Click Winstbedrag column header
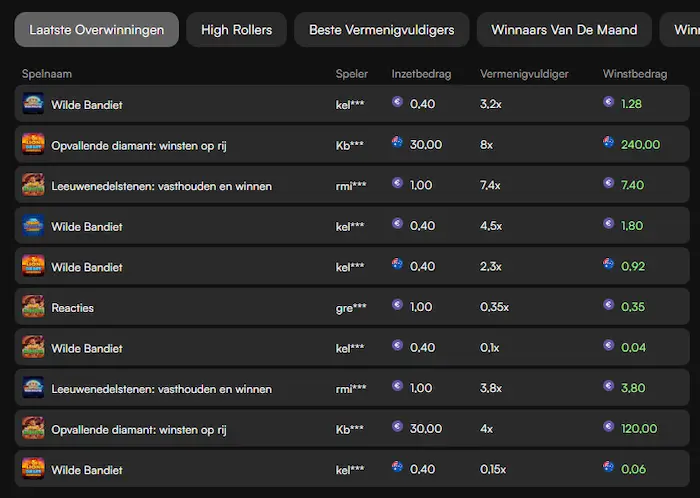This screenshot has width=700, height=498. [635, 74]
